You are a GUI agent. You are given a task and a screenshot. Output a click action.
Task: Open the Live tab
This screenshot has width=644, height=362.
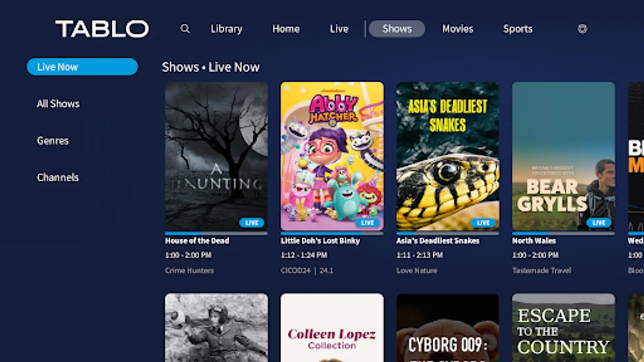[x=339, y=29]
